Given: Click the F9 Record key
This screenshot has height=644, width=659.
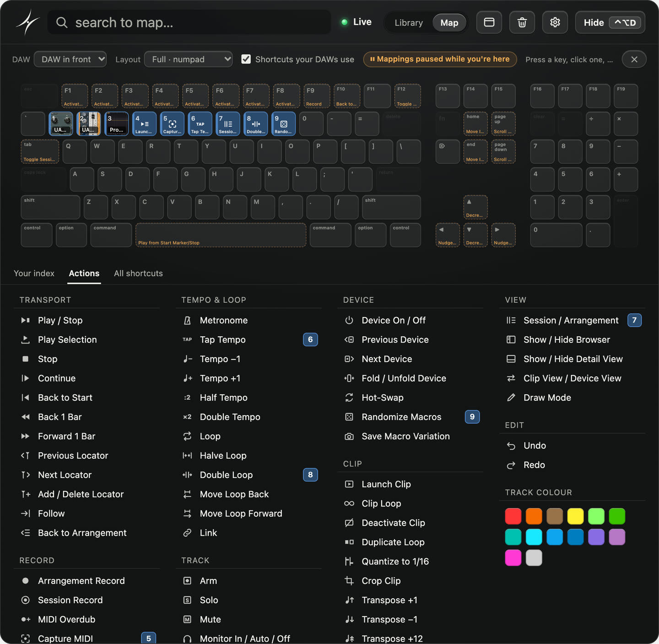Looking at the screenshot, I should pyautogui.click(x=317, y=96).
